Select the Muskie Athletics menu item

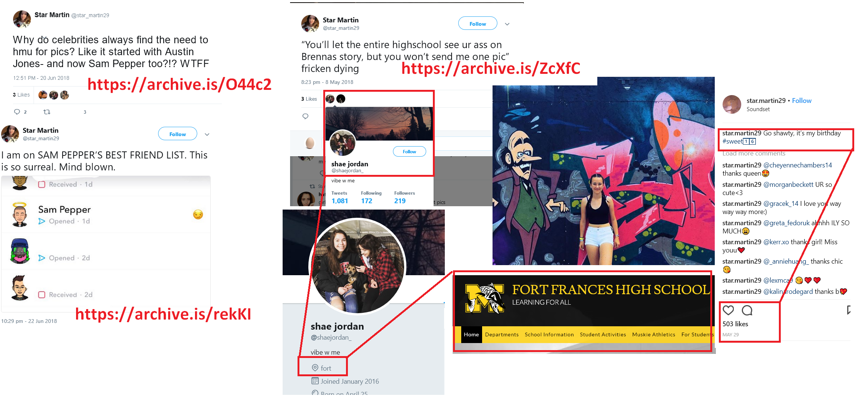click(654, 334)
